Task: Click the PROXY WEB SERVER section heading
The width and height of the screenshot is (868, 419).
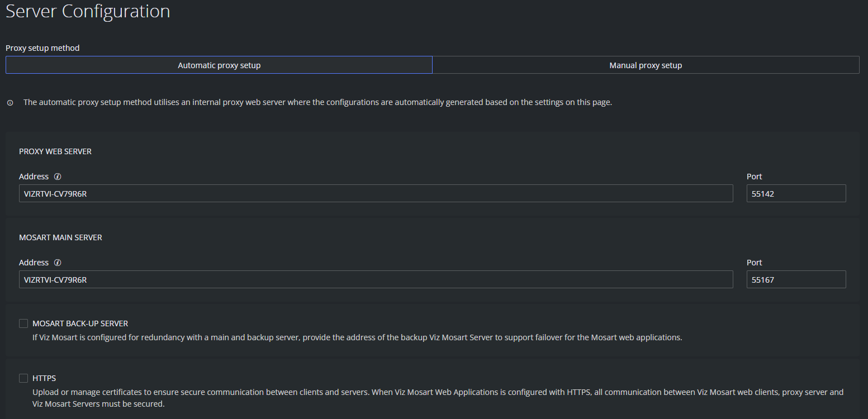Action: tap(55, 151)
